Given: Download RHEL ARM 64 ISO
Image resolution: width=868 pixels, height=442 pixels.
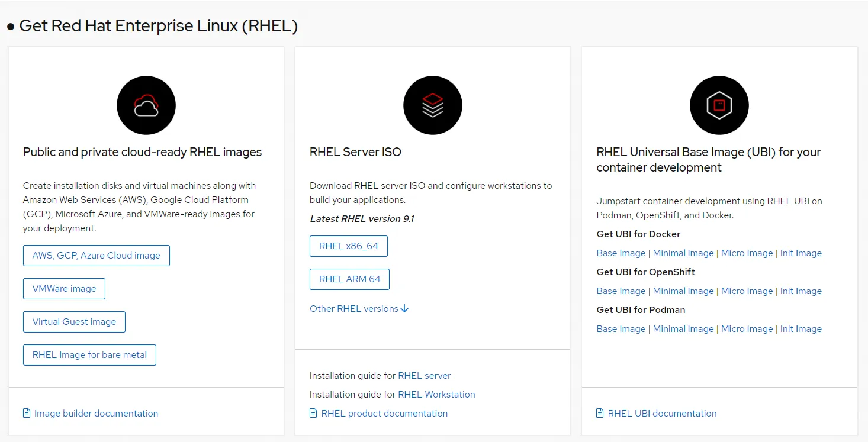Looking at the screenshot, I should 349,279.
